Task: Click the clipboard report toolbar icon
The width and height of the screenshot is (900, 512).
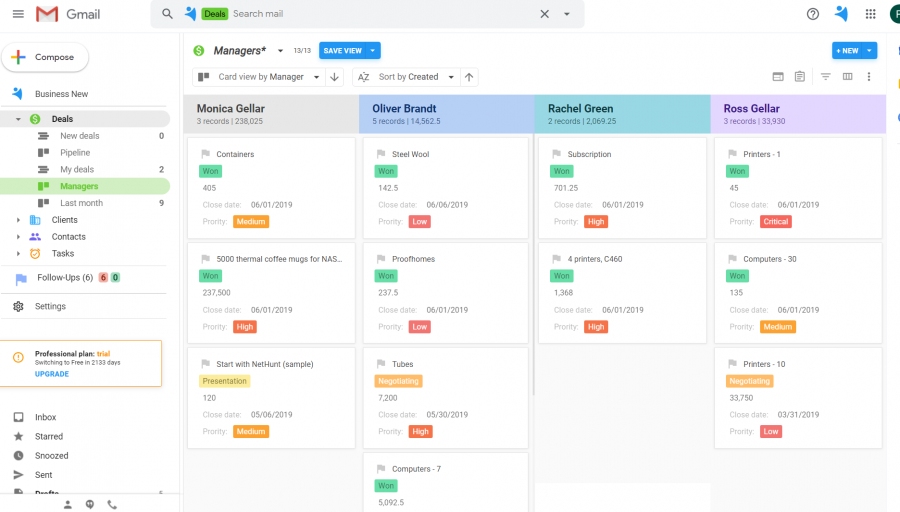Action: tap(800, 76)
